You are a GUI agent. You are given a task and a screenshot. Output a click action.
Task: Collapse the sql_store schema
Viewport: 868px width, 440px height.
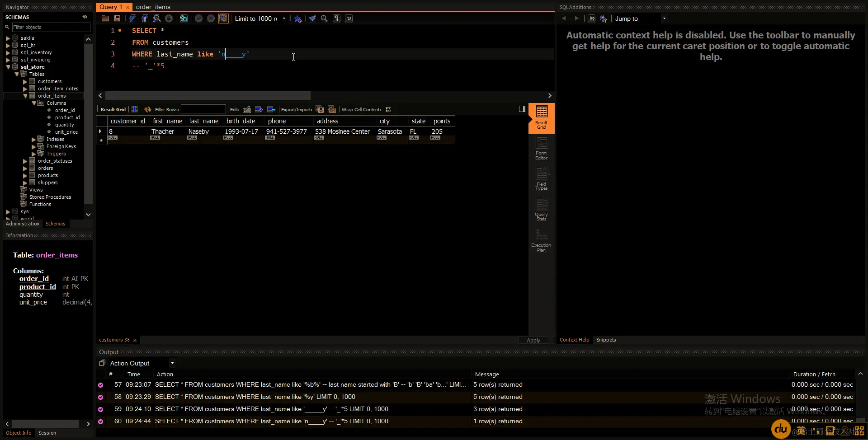click(8, 67)
